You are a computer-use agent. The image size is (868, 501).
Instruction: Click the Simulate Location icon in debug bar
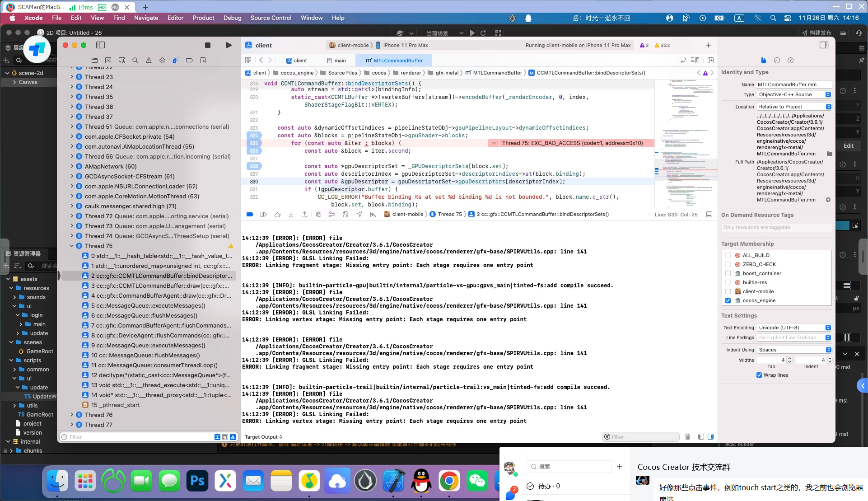359,214
